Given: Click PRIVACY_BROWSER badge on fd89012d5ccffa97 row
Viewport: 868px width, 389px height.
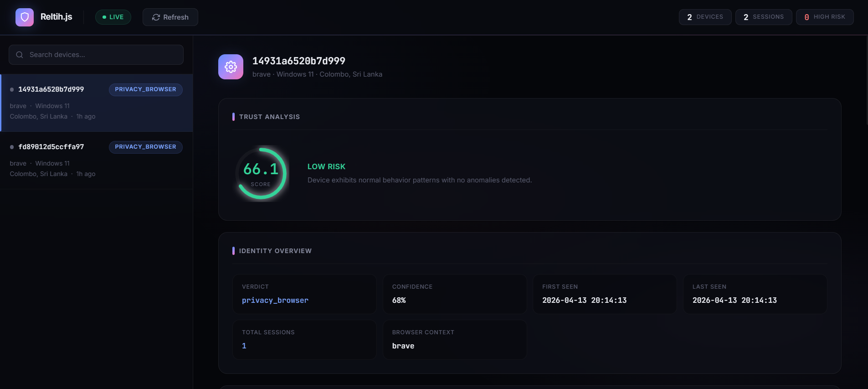Looking at the screenshot, I should coord(145,147).
